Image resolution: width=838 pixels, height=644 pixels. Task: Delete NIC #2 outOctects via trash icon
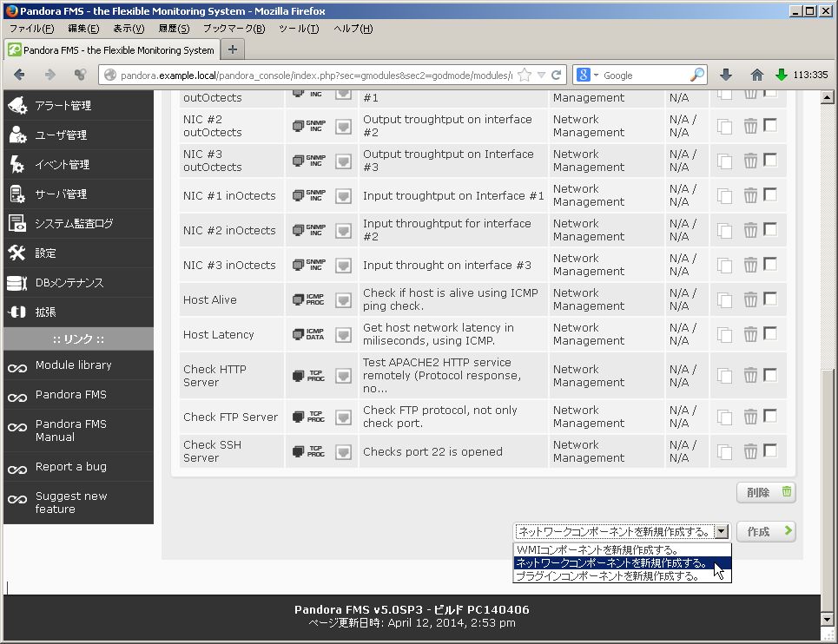750,126
